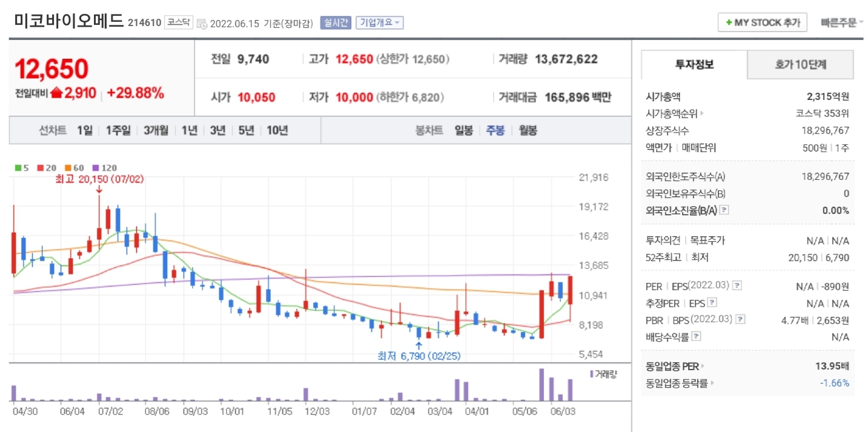
Task: Select the 일봉 candlestick chart
Action: (x=463, y=130)
